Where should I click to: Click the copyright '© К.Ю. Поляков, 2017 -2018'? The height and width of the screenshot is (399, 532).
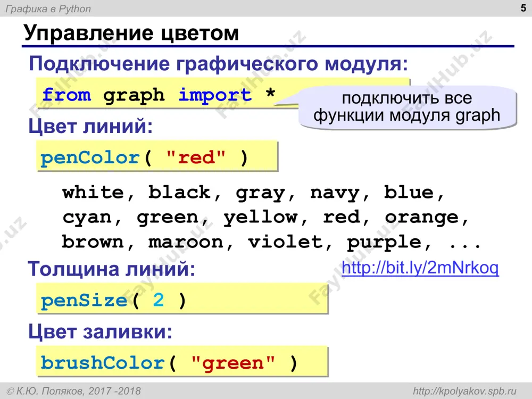tap(73, 391)
